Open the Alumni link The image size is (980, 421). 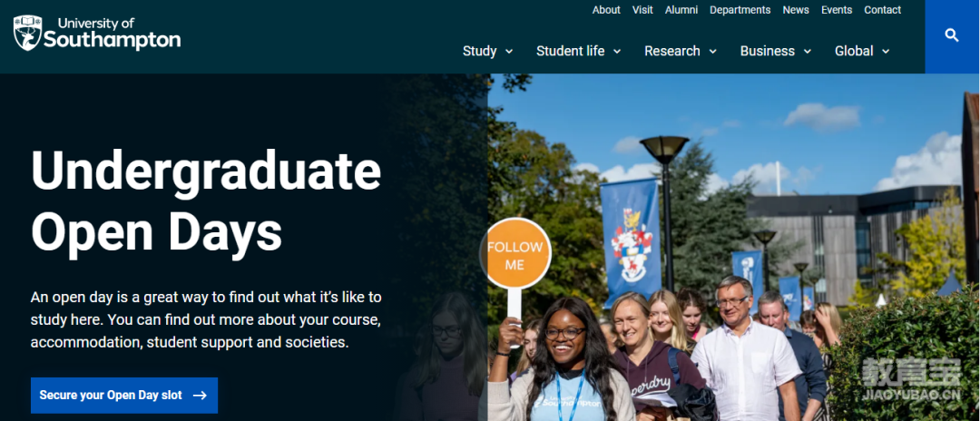(x=681, y=10)
